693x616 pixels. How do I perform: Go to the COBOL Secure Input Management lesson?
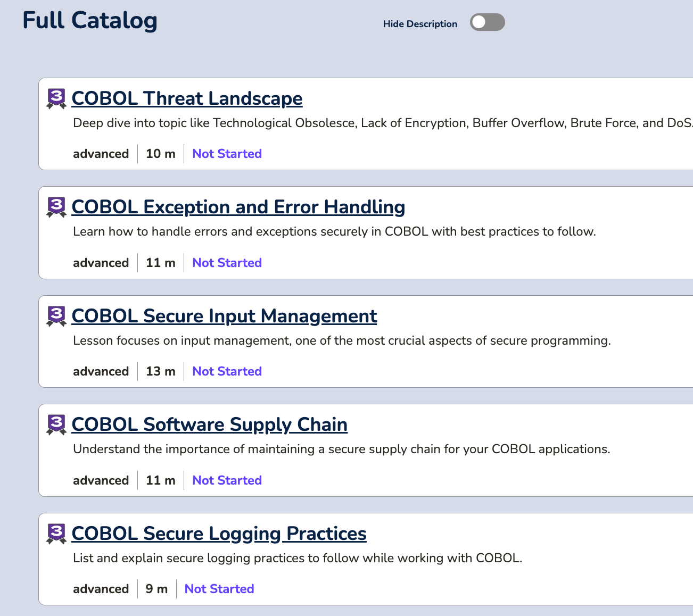224,317
